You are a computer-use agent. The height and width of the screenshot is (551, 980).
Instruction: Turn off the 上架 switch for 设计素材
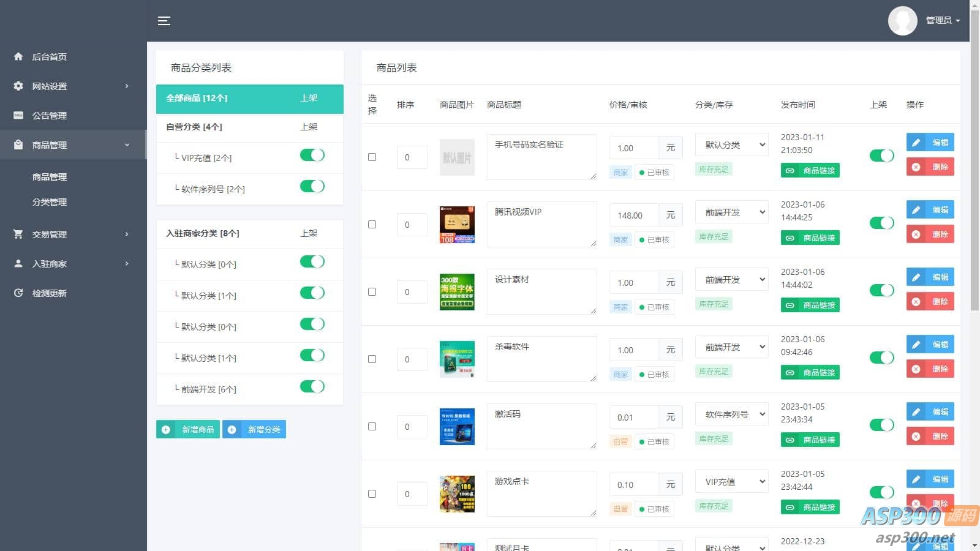[881, 290]
